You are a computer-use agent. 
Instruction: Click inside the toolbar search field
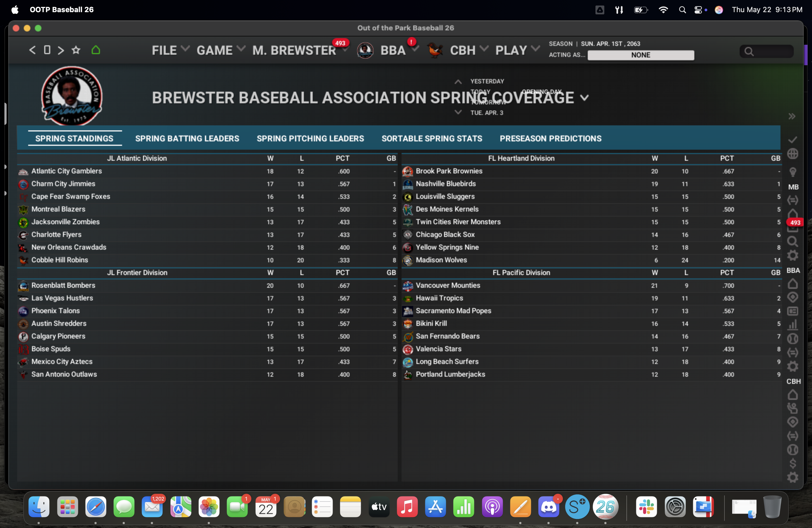pyautogui.click(x=766, y=51)
